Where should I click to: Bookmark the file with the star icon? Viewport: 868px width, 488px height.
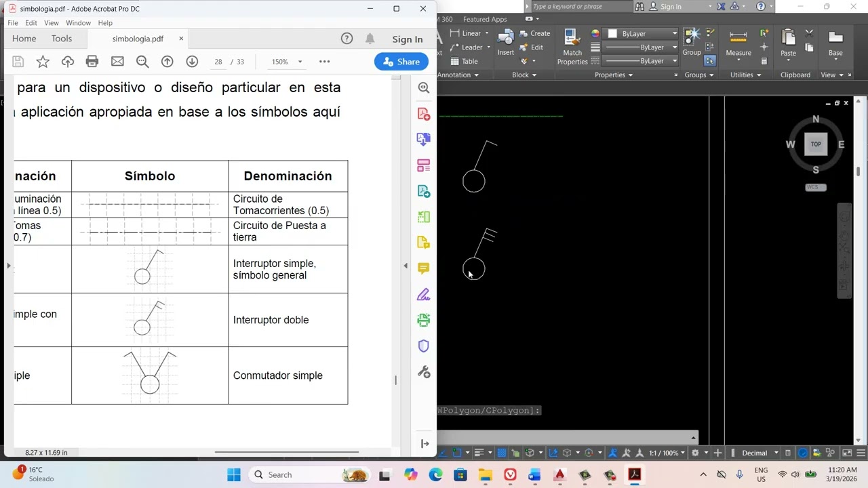pyautogui.click(x=43, y=62)
